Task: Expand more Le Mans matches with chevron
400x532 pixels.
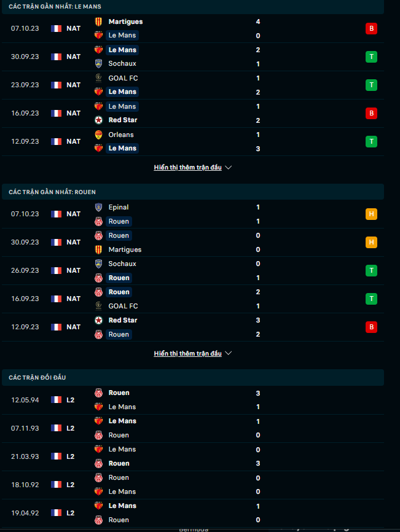Action: tap(229, 167)
